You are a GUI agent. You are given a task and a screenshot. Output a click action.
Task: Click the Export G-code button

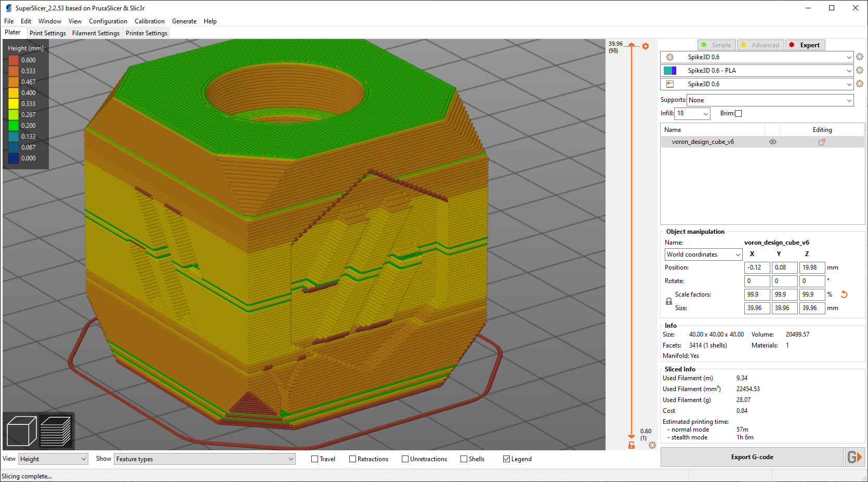752,457
